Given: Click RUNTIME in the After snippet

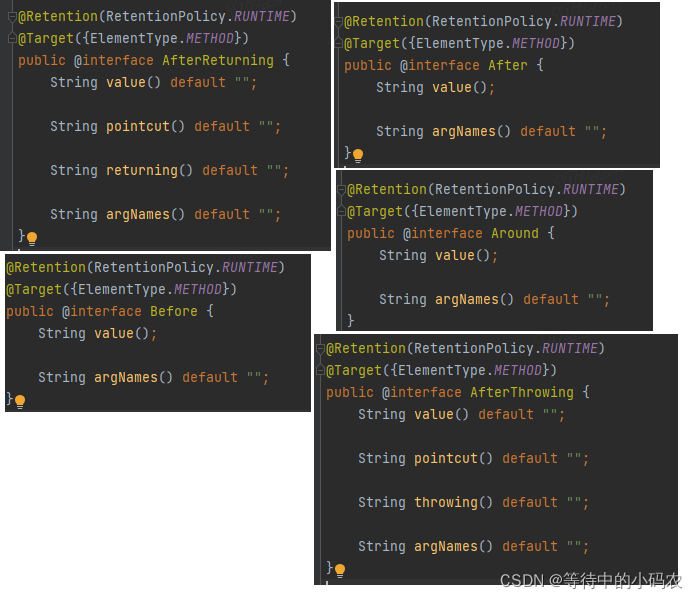Looking at the screenshot, I should (588, 22).
